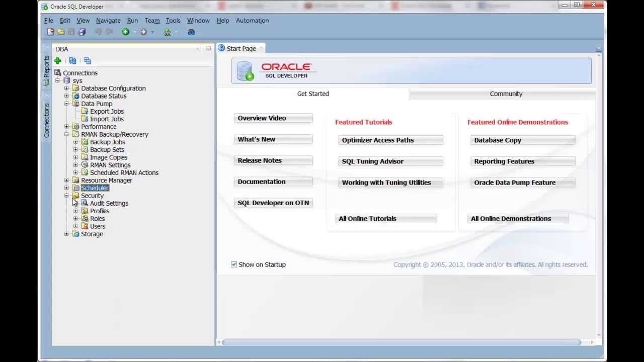Click the Release Notes button
This screenshot has width=644, height=362.
pos(273,160)
